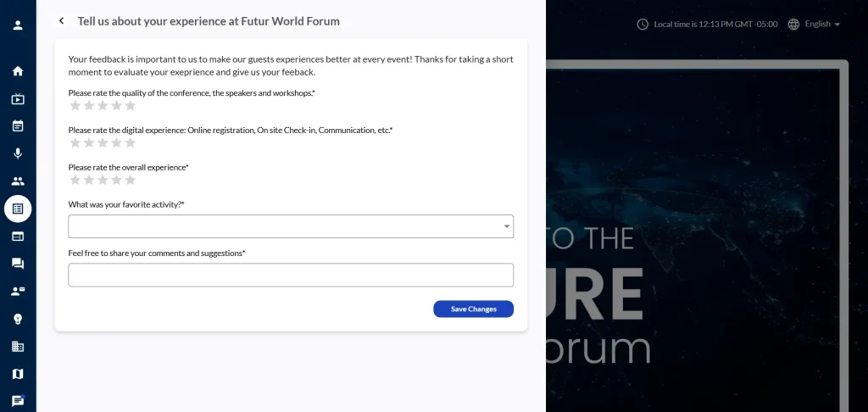Screen dimensions: 868x412
Task: Rate overall experience four stars
Action: pyautogui.click(x=116, y=180)
